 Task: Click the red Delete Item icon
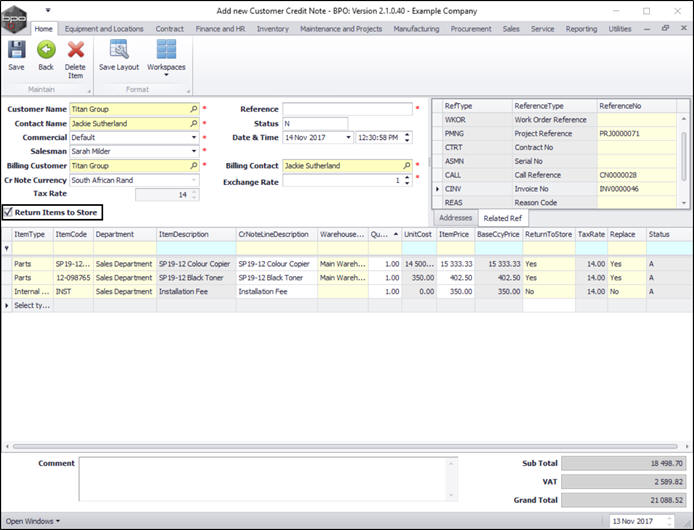76,49
